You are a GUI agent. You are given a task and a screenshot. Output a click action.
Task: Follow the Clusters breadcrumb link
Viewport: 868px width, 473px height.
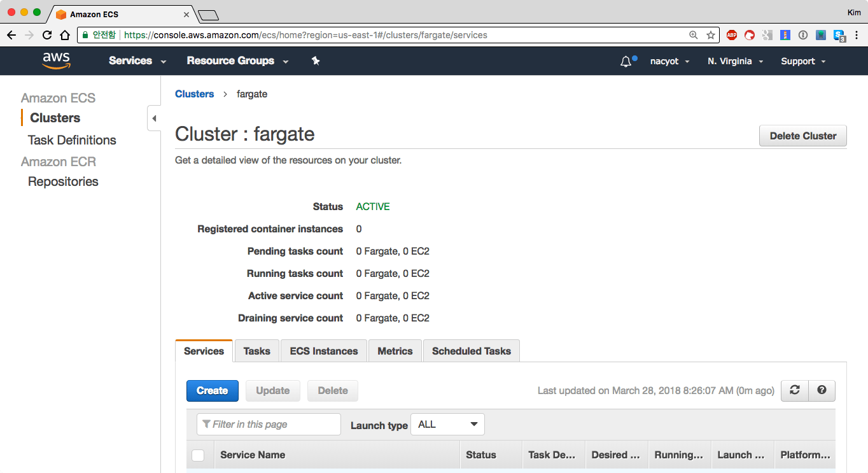pos(194,94)
